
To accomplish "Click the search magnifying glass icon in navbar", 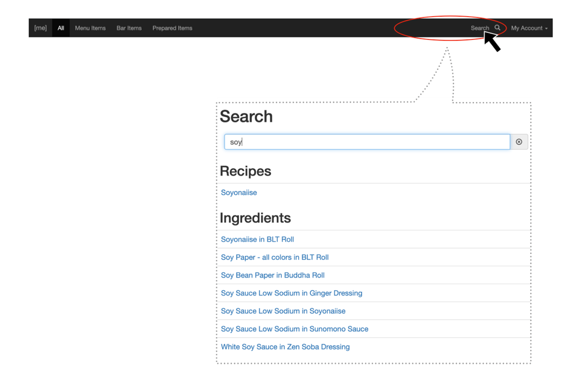I will tap(497, 28).
